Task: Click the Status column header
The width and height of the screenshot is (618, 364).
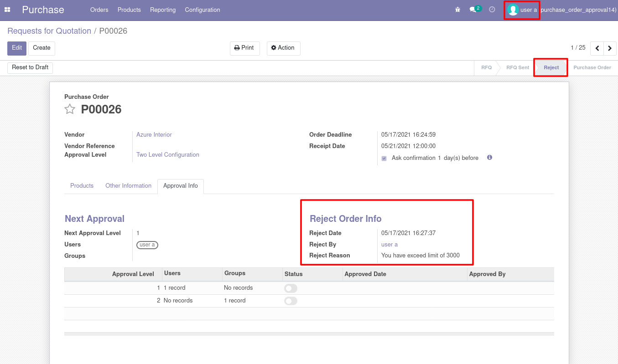Action: pyautogui.click(x=312, y=274)
